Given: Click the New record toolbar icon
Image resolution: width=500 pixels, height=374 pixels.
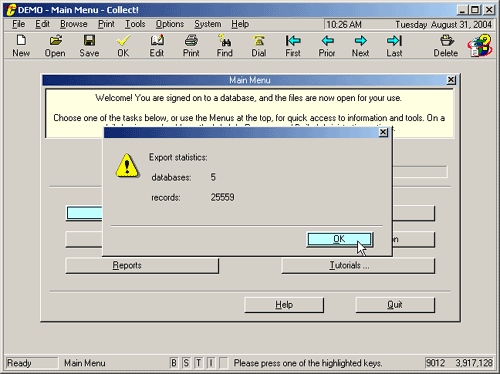Looking at the screenshot, I should coord(21,40).
